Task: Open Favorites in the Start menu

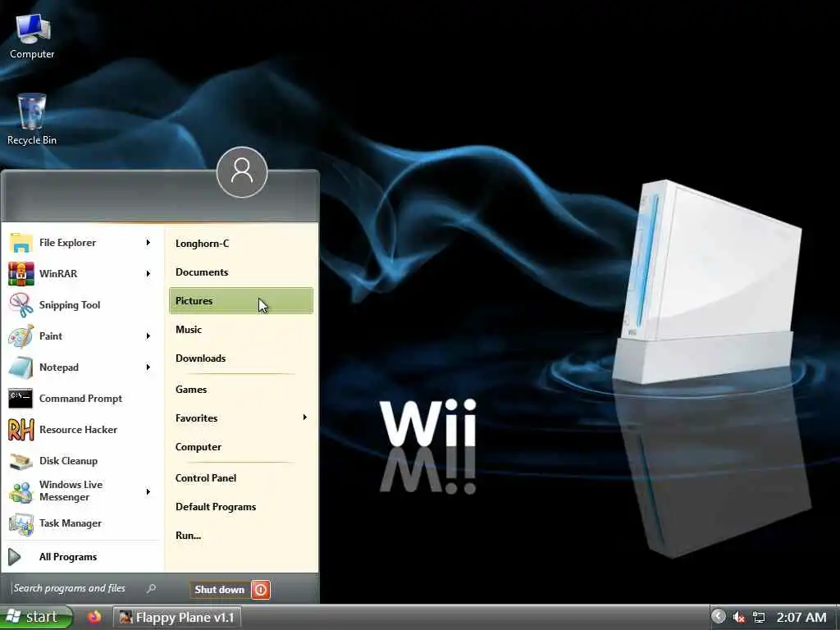Action: [241, 418]
